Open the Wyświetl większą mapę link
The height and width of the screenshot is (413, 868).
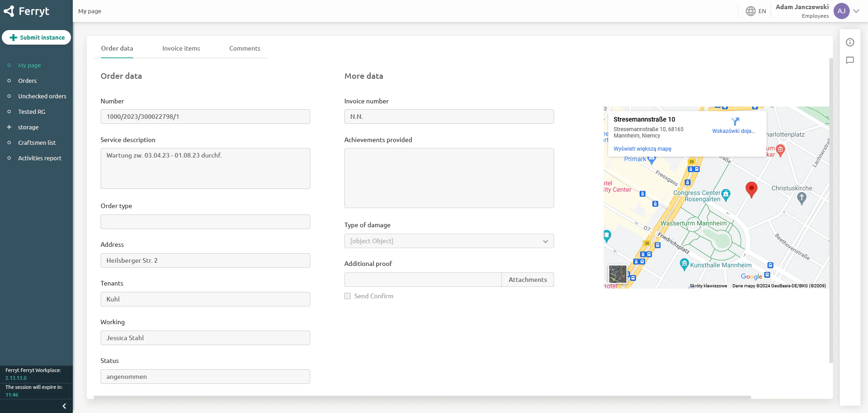pyautogui.click(x=643, y=148)
